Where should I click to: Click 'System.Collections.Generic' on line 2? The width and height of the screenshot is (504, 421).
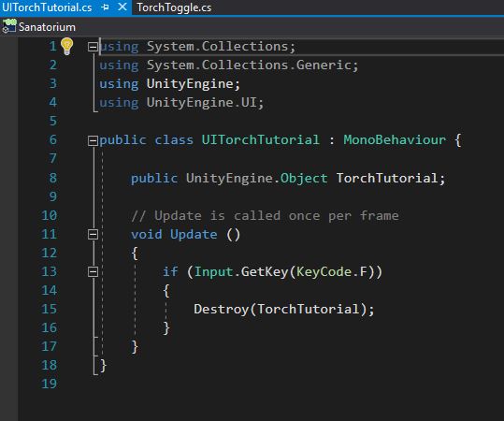249,65
